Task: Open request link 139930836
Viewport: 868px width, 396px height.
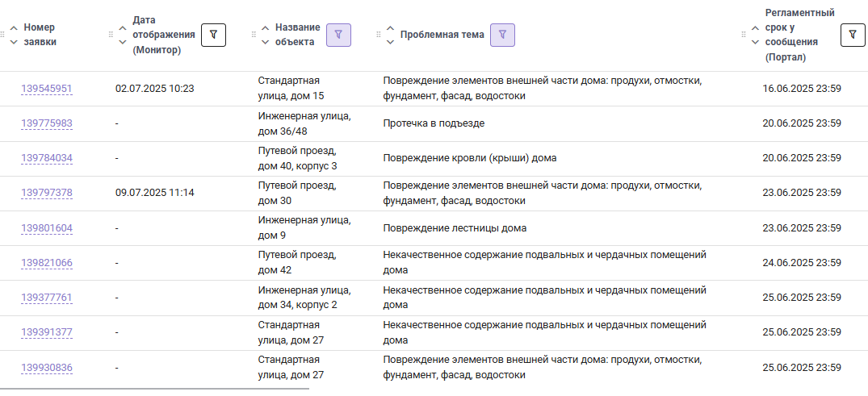Action: click(x=47, y=368)
